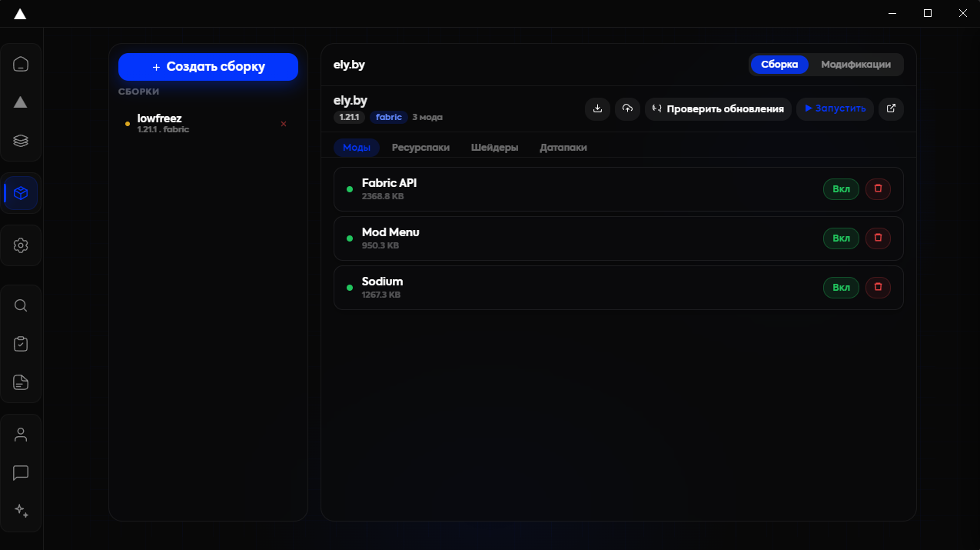Image resolution: width=980 pixels, height=550 pixels.
Task: Toggle Sodium enabled state
Action: (841, 288)
